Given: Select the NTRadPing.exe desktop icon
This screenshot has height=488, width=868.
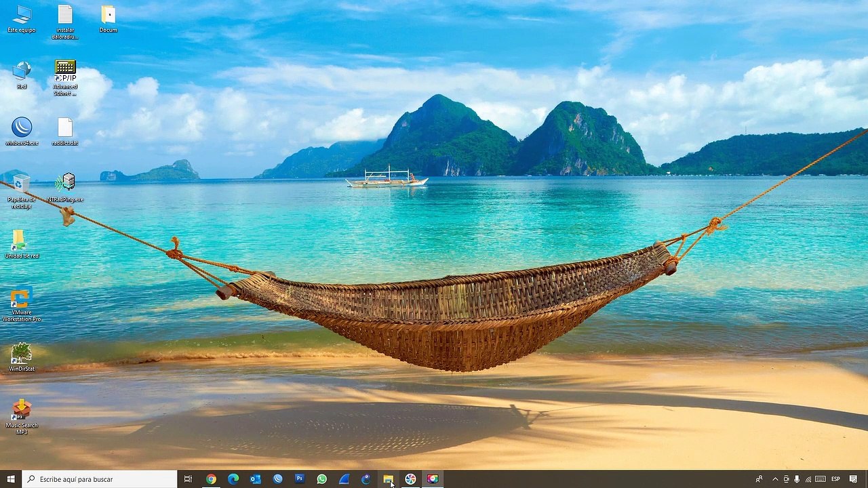Looking at the screenshot, I should 65,188.
